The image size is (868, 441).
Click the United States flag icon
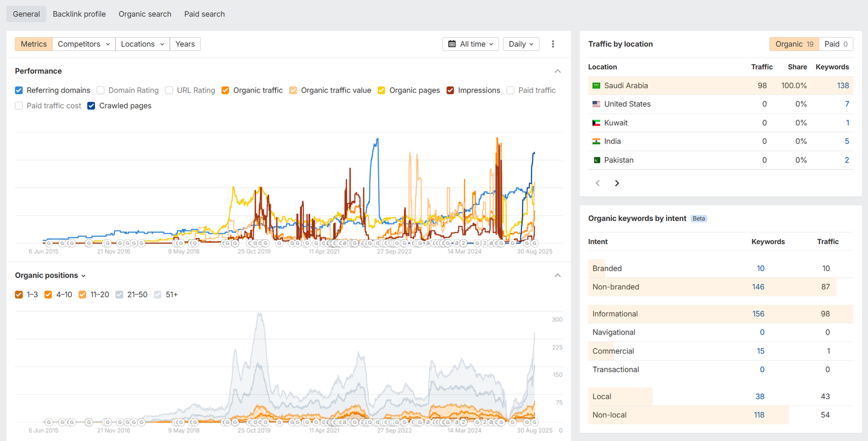click(x=596, y=104)
